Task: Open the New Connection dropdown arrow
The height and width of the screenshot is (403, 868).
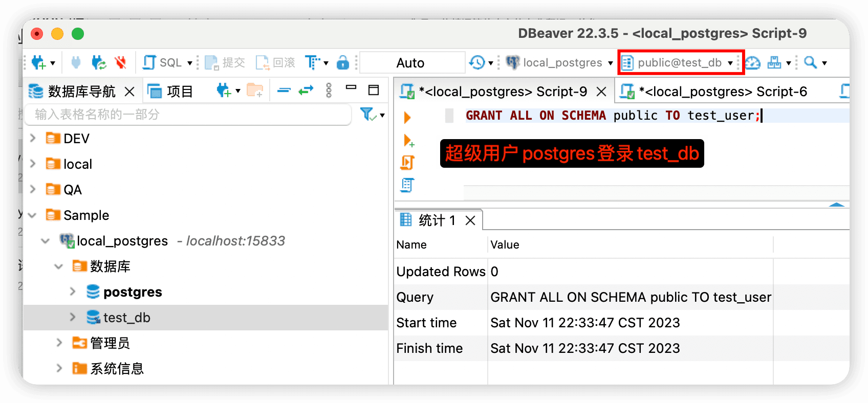Action: [53, 63]
